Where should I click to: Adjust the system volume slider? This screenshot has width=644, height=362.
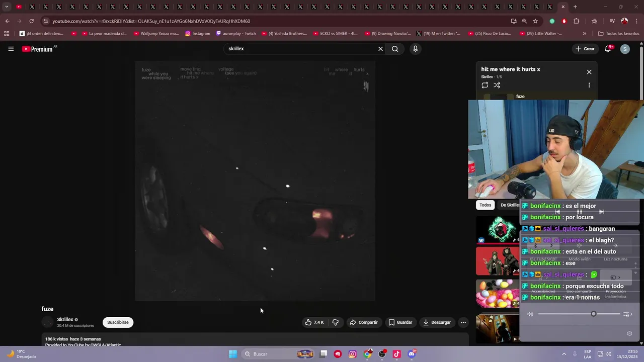(x=579, y=314)
